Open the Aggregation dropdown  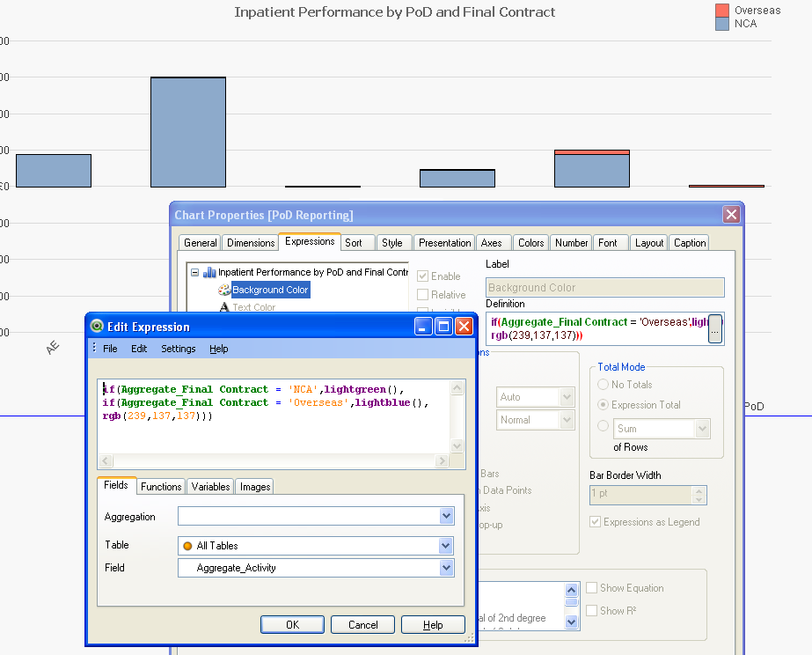point(446,517)
